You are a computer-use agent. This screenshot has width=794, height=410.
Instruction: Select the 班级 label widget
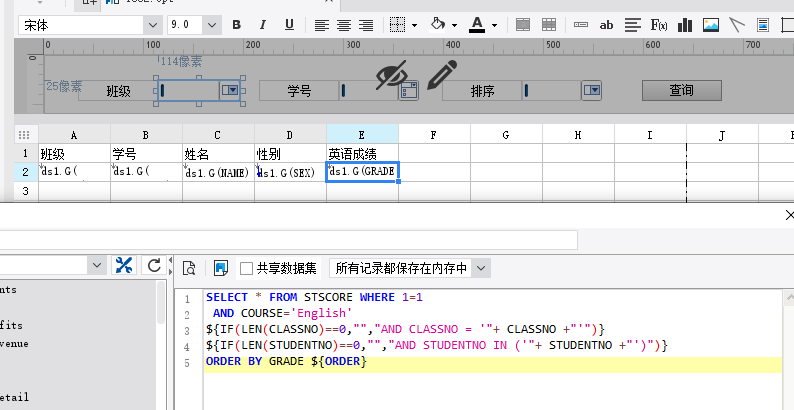click(118, 91)
